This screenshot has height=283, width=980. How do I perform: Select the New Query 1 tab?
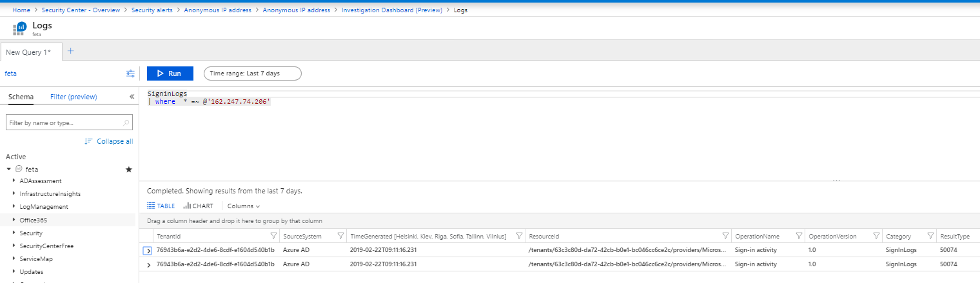(x=28, y=52)
